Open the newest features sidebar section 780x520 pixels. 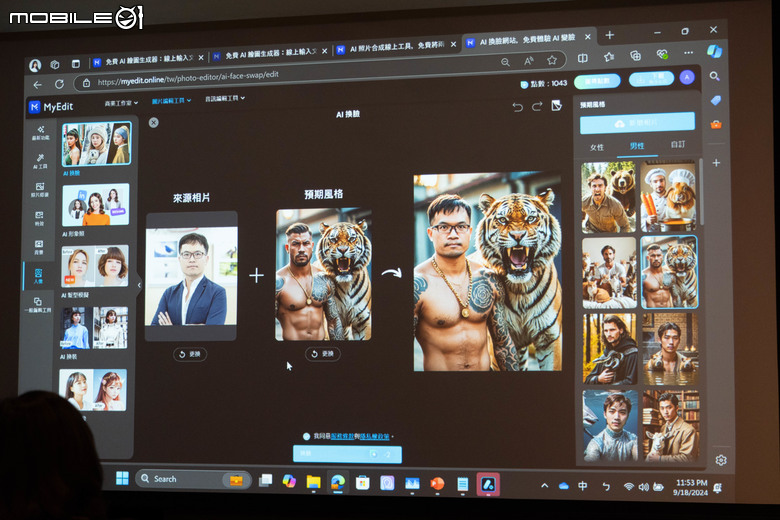[x=40, y=133]
